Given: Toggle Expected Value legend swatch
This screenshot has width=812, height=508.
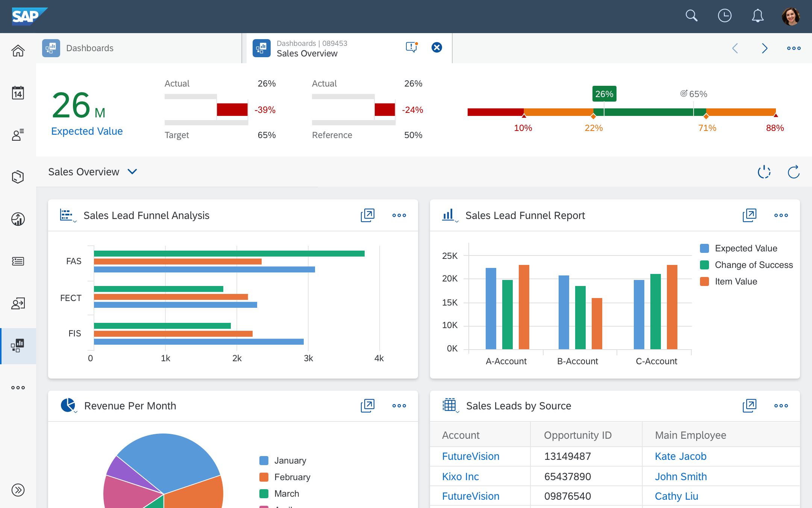Looking at the screenshot, I should click(704, 248).
